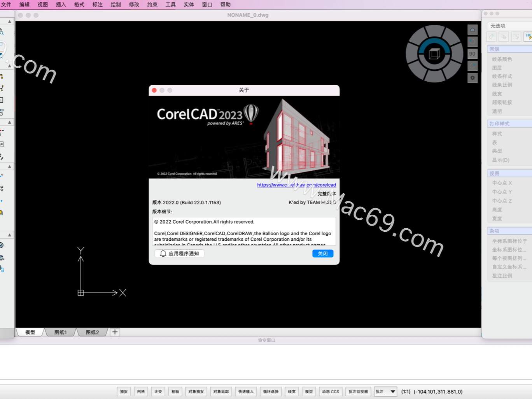Image resolution: width=532 pixels, height=399 pixels.
Task: Open the 批注 dropdown in the status bar
Action: click(385, 392)
